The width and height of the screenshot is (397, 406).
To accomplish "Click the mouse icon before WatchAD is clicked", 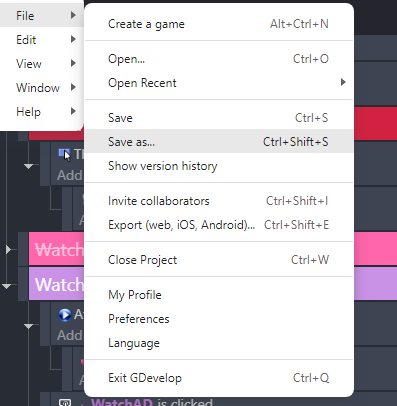I will pos(65,402).
